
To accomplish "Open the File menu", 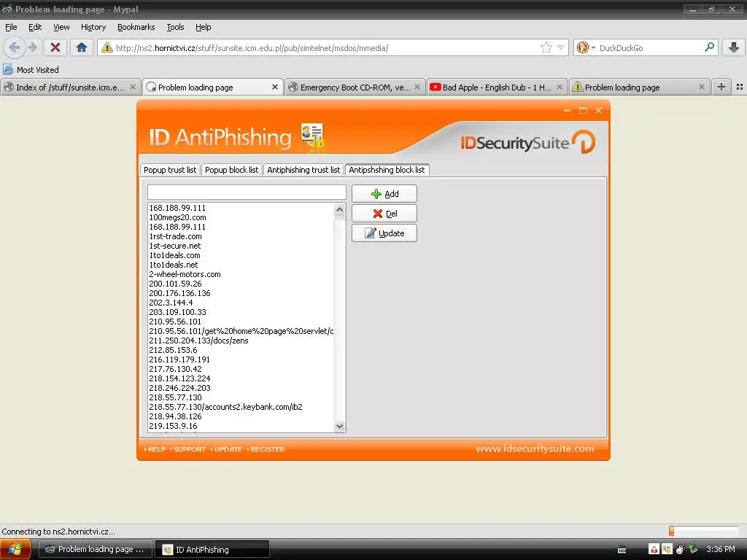I will (11, 27).
